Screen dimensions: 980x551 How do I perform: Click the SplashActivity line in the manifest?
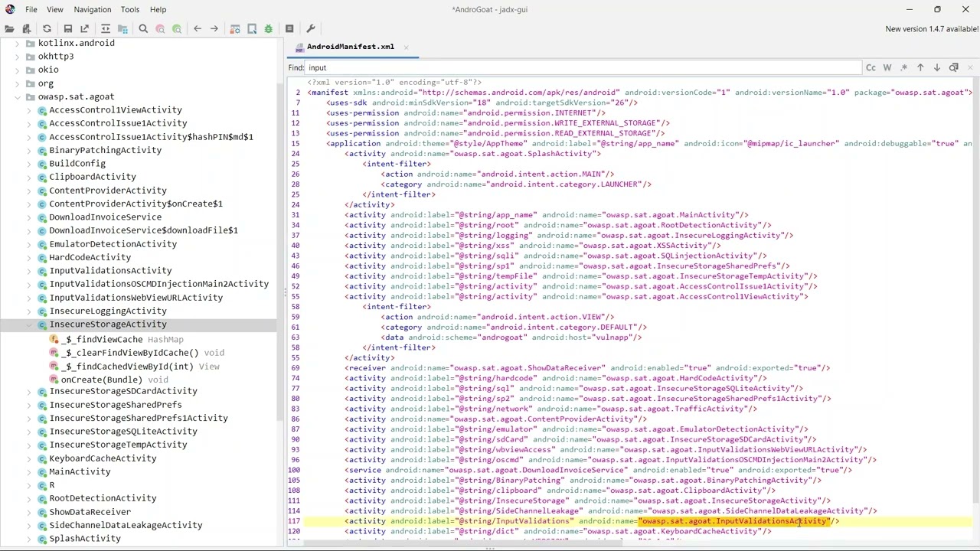(473, 154)
